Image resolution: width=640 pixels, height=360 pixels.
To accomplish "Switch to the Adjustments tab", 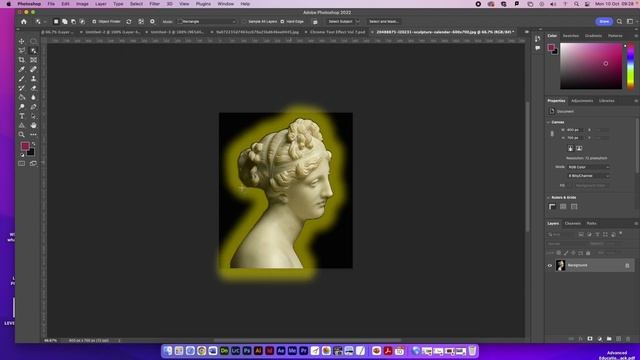I will click(x=582, y=101).
